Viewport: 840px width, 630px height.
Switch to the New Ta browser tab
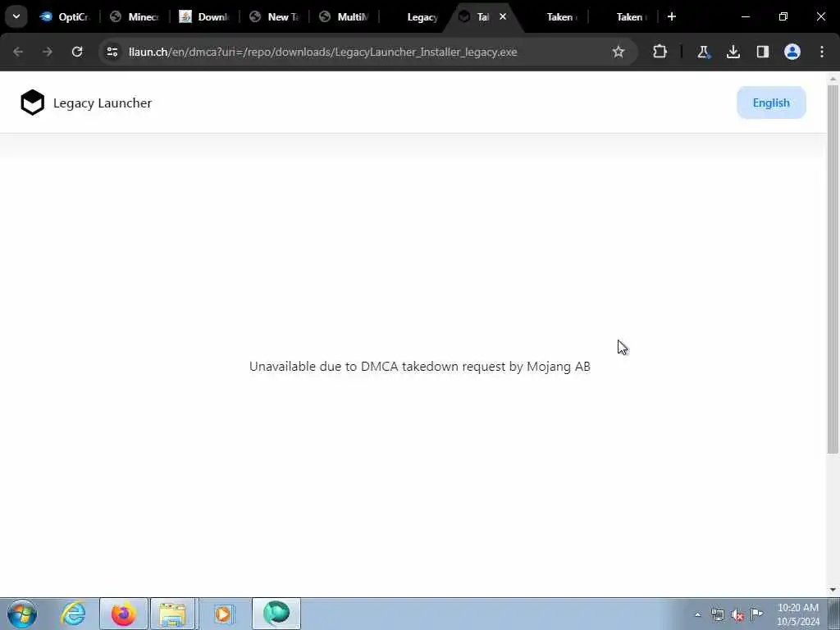[x=274, y=16]
